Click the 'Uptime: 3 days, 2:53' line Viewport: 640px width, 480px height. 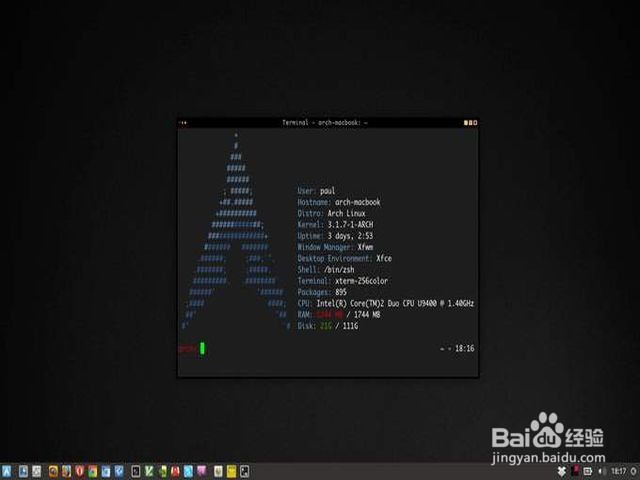335,236
